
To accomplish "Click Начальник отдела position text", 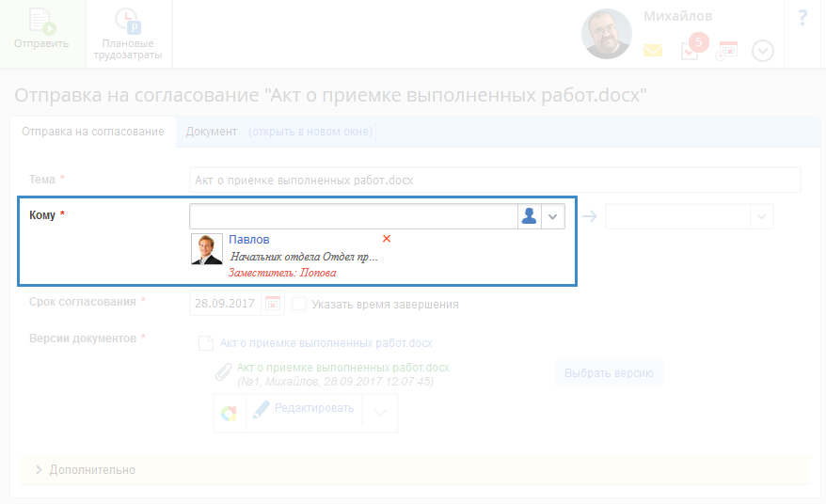I will (x=305, y=257).
